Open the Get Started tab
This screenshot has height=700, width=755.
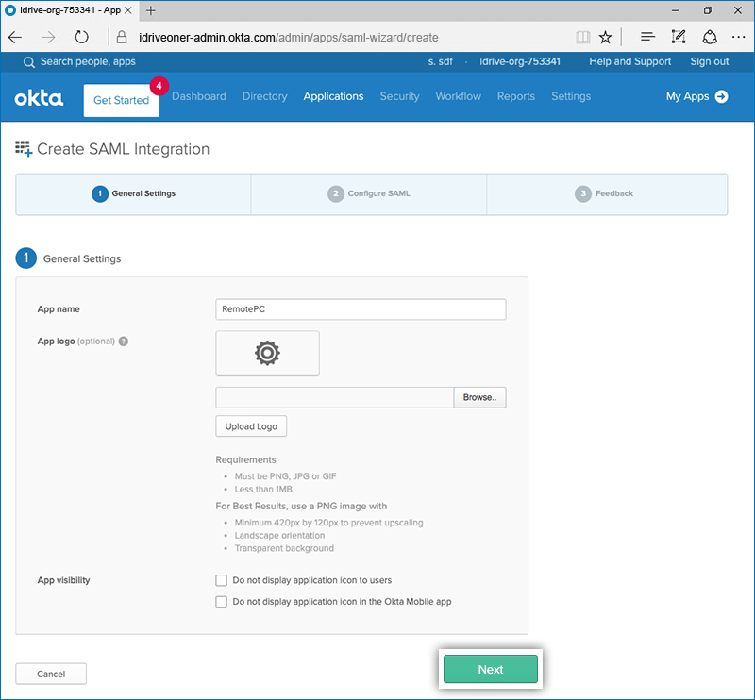[122, 100]
